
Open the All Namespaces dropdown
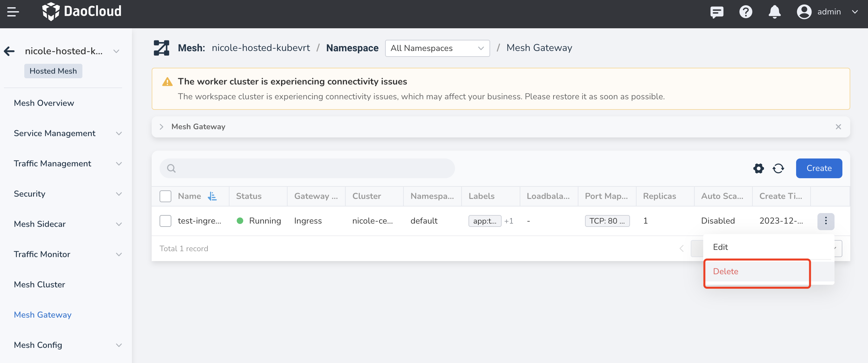437,48
